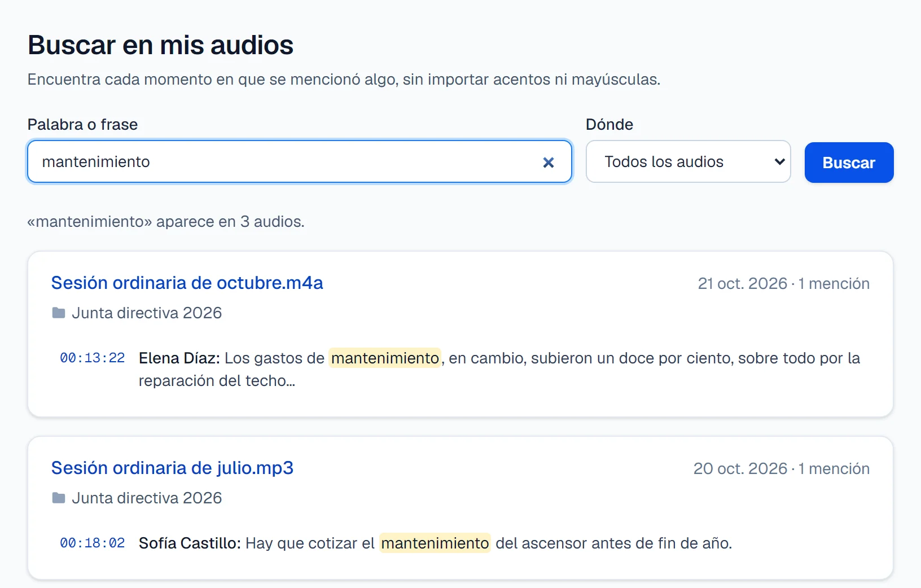This screenshot has height=588, width=921.
Task: Click the folder icon under Sesión ordinaria de octubre
Action: (x=59, y=313)
